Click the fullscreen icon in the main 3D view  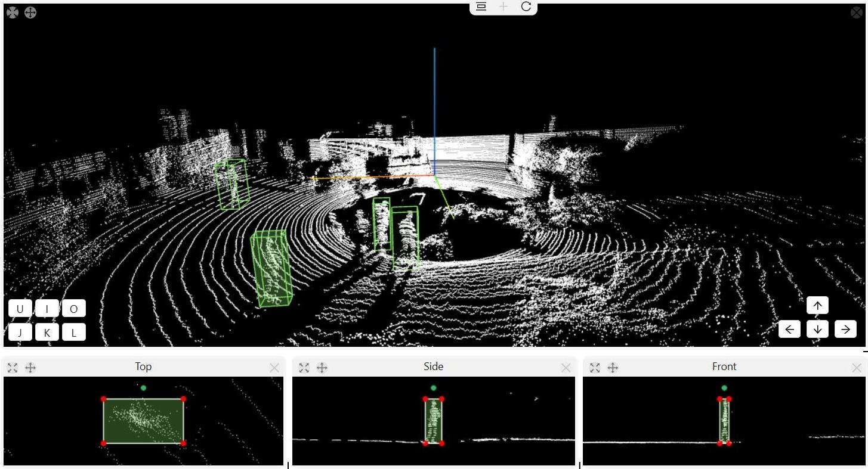tap(13, 13)
